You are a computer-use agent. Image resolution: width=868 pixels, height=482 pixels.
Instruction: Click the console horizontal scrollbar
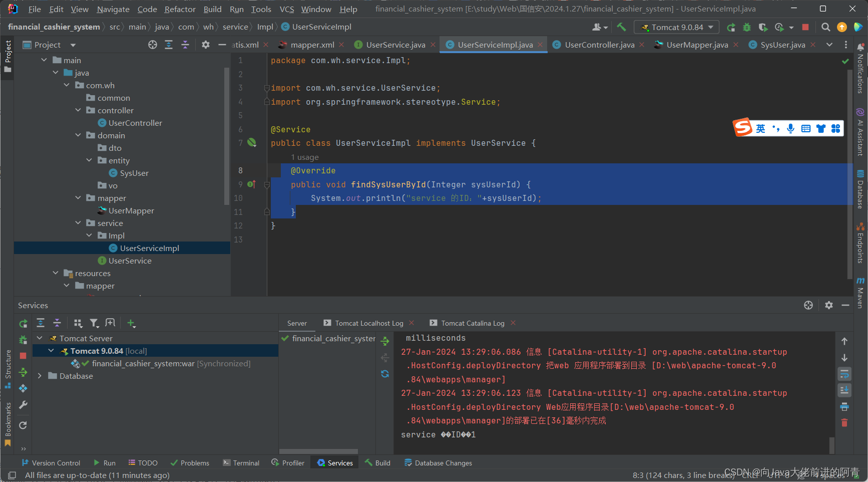pos(318,451)
